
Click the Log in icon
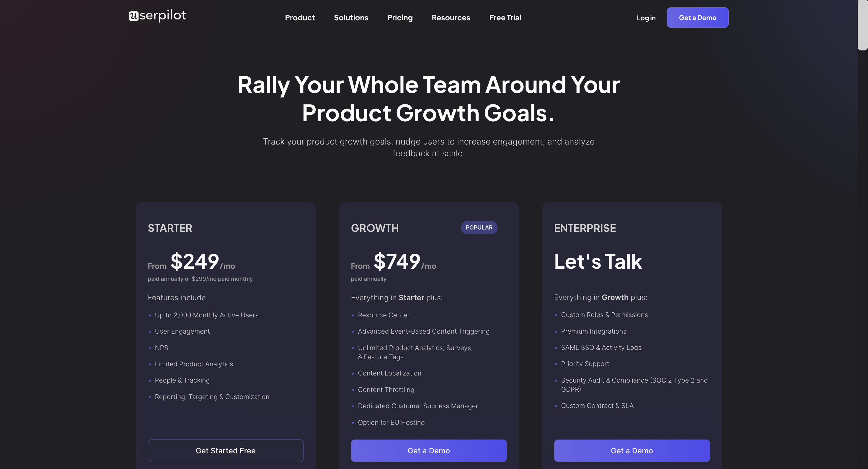[x=646, y=17]
